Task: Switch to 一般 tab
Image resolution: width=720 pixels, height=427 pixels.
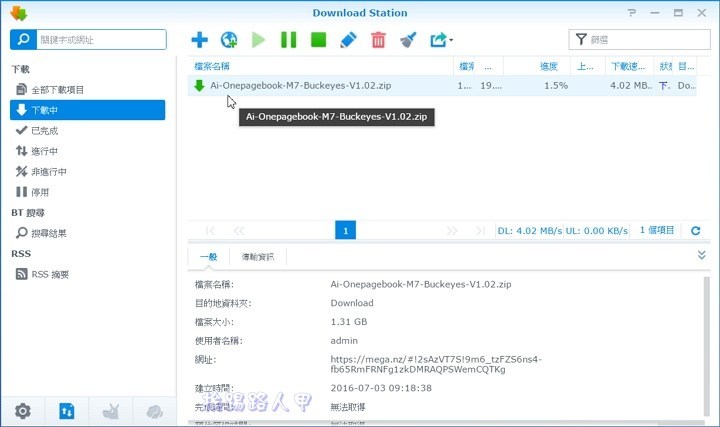Action: coord(209,257)
